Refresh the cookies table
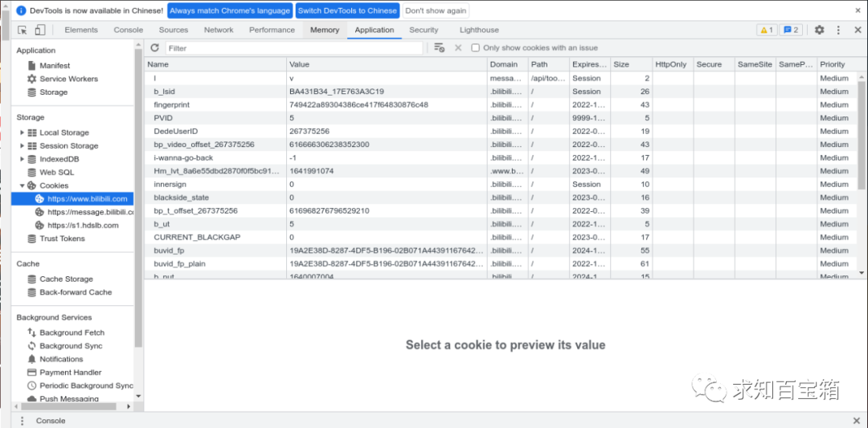Screen dimensions: 868x428 [155, 47]
